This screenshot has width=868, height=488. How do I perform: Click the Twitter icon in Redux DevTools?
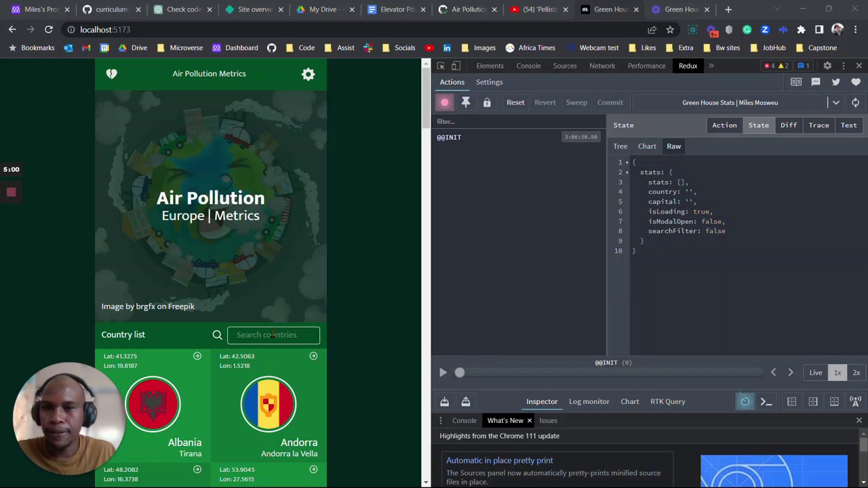click(x=836, y=82)
